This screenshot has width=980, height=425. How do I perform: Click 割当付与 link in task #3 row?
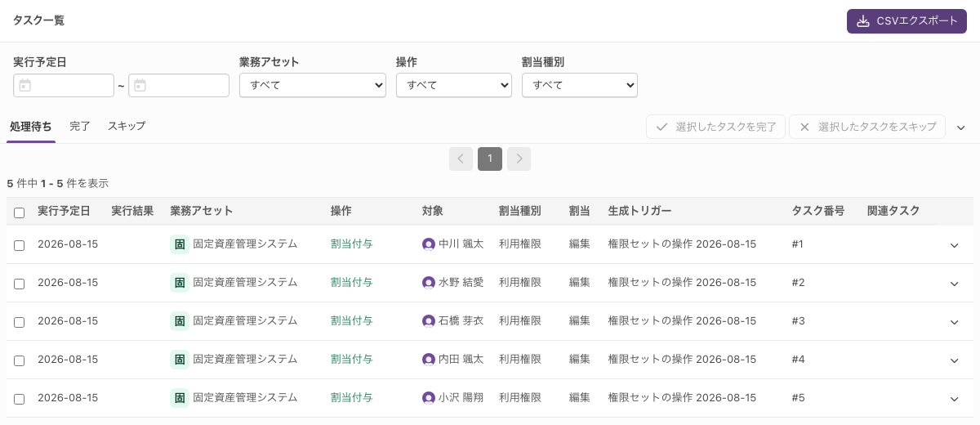pyautogui.click(x=352, y=321)
